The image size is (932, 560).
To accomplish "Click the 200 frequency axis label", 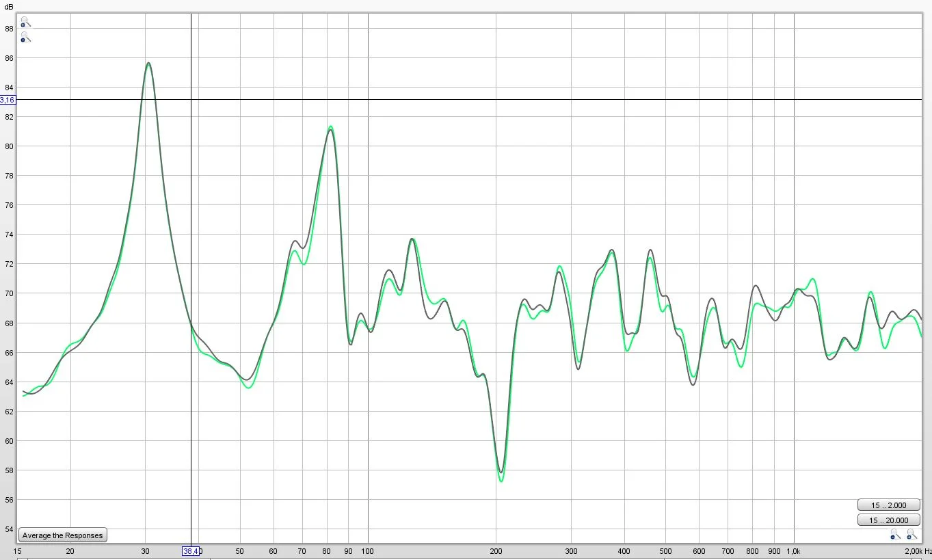I will click(496, 551).
